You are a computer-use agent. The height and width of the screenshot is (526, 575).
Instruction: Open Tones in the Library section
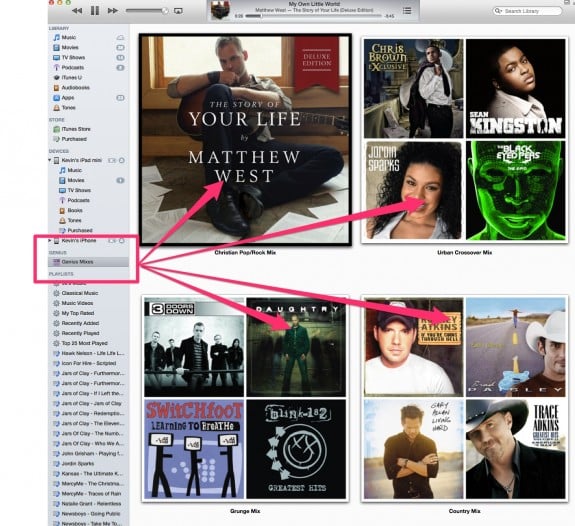pyautogui.click(x=69, y=107)
